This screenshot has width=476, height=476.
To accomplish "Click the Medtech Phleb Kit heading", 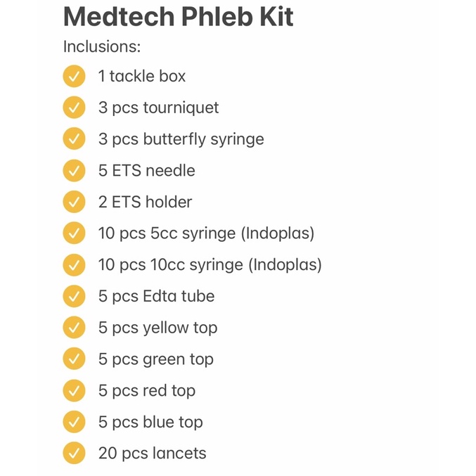I will [x=178, y=16].
